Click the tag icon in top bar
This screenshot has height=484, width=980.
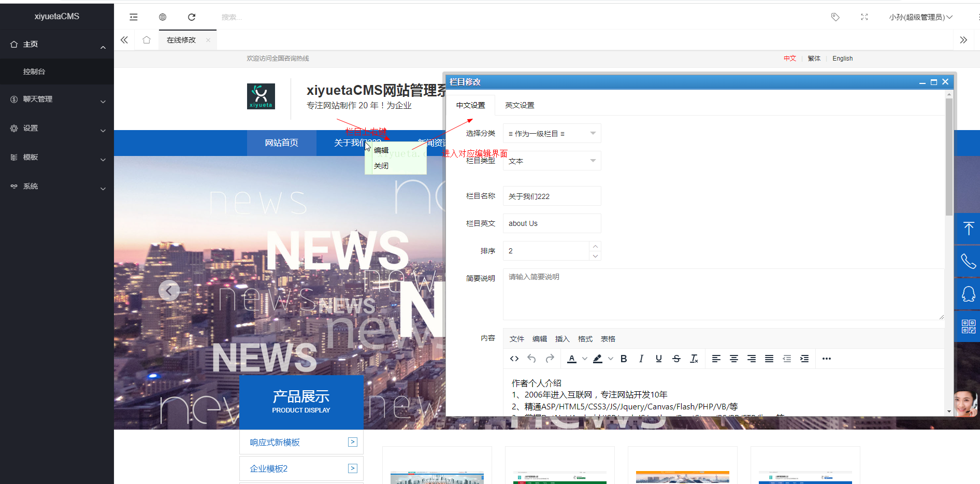click(x=835, y=17)
